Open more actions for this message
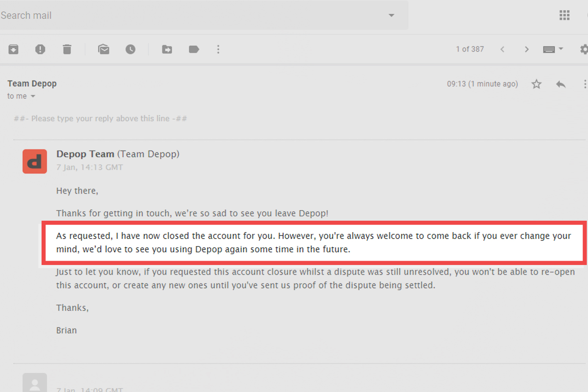 (585, 84)
